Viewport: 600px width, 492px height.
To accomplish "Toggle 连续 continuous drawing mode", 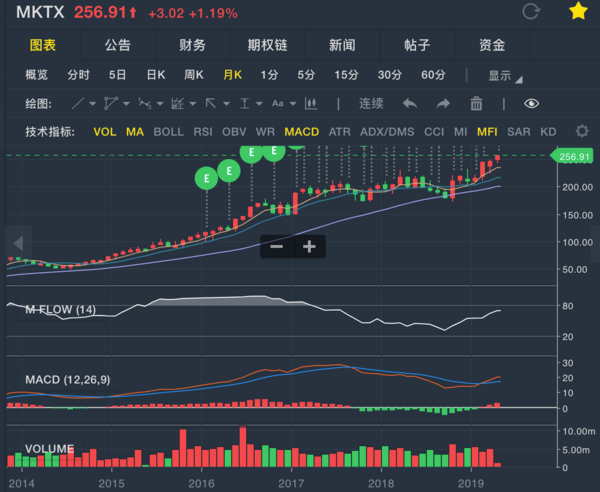I will [371, 103].
